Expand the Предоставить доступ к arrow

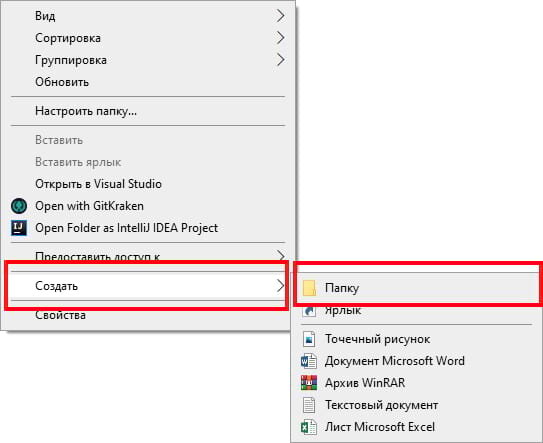click(x=281, y=256)
